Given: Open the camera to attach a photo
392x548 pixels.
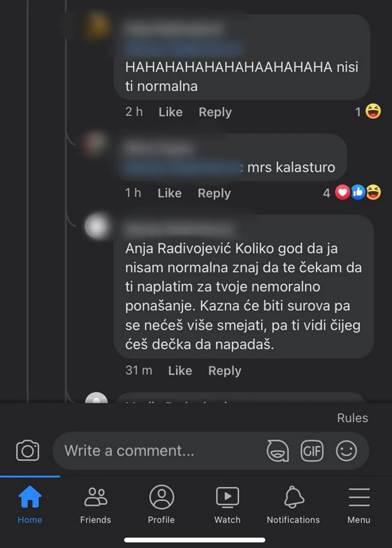Looking at the screenshot, I should [28, 451].
